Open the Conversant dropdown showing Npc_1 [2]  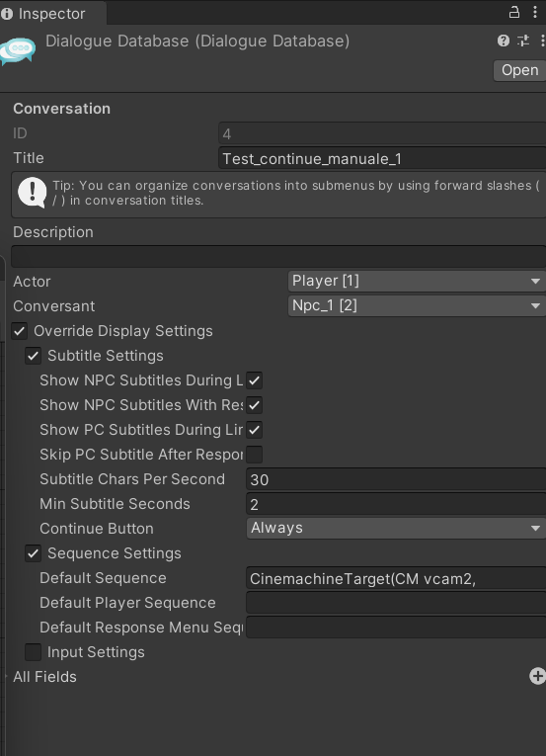point(417,305)
